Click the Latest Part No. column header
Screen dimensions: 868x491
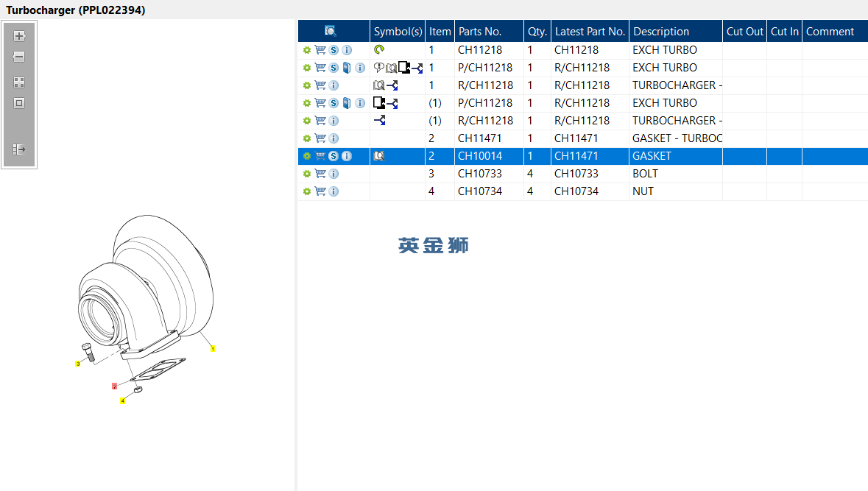click(x=590, y=31)
